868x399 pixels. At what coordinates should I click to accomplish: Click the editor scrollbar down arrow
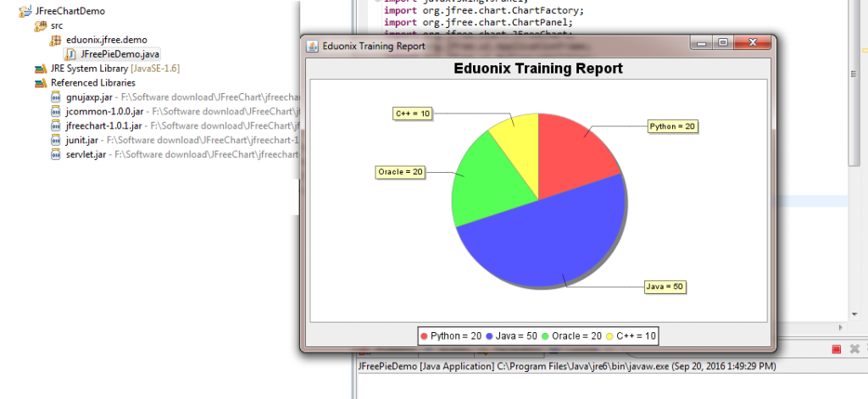pyautogui.click(x=854, y=315)
